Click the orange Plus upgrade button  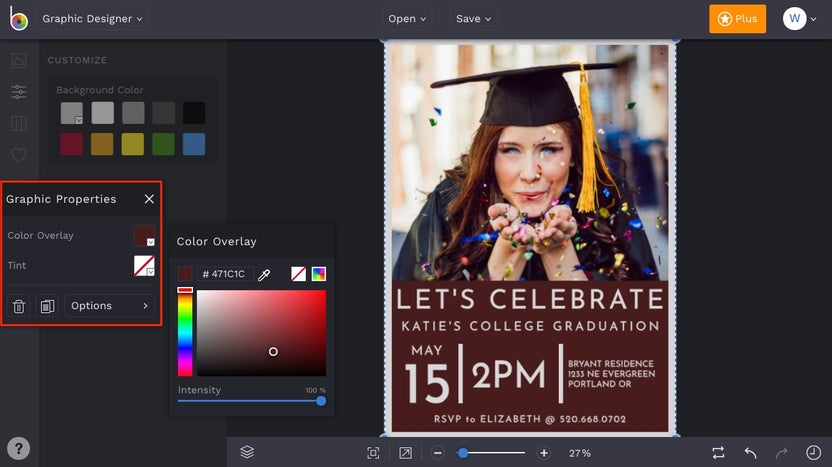pyautogui.click(x=738, y=19)
